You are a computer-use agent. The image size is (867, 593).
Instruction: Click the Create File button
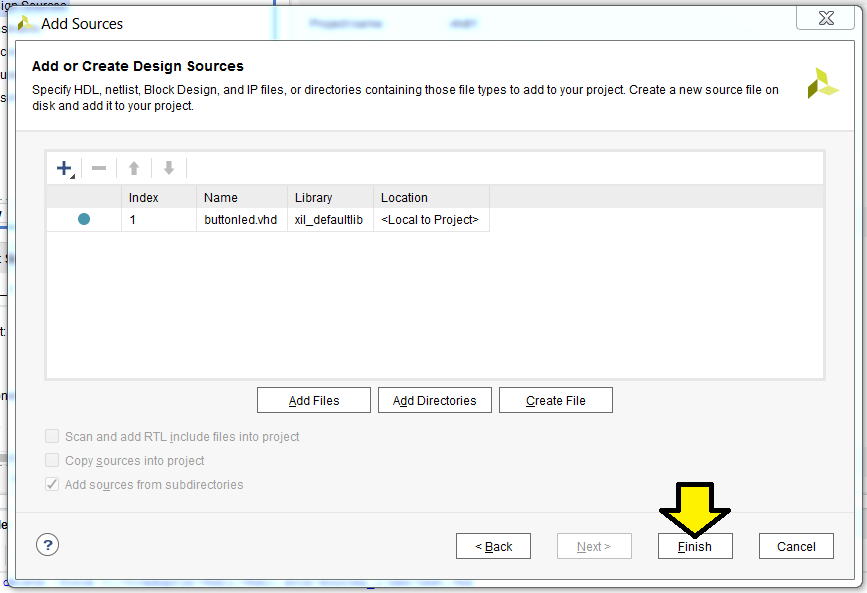556,400
